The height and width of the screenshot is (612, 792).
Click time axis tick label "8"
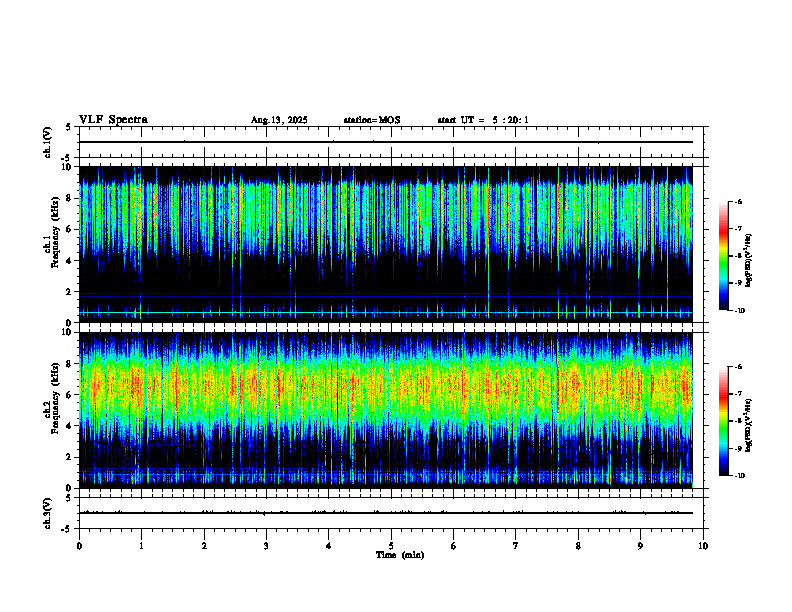(578, 546)
